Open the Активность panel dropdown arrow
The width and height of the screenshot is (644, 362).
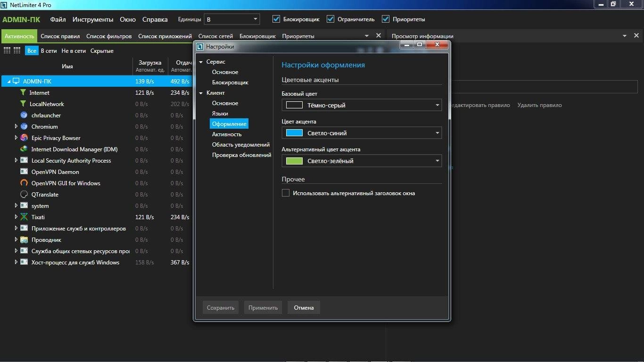[x=367, y=36]
